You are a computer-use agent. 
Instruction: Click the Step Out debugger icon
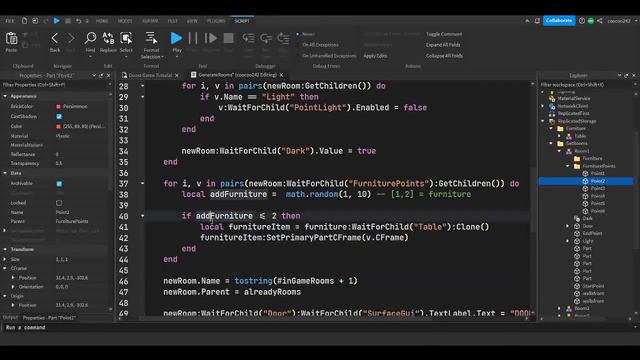283,38
